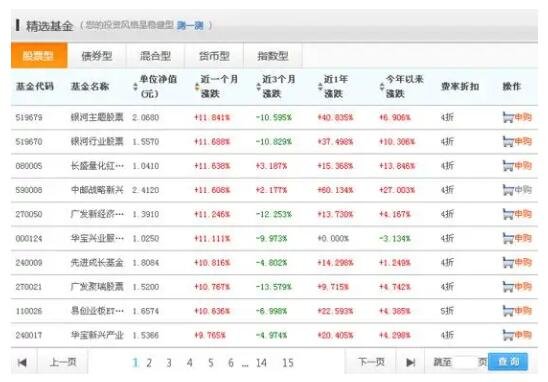The height and width of the screenshot is (382, 548).
Task: Switch to the 指数型 tab
Action: click(273, 56)
